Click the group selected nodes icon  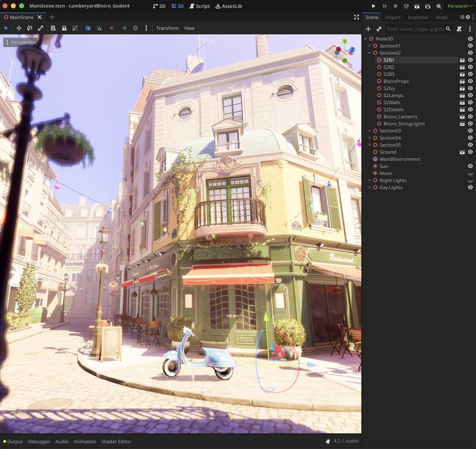(x=75, y=28)
